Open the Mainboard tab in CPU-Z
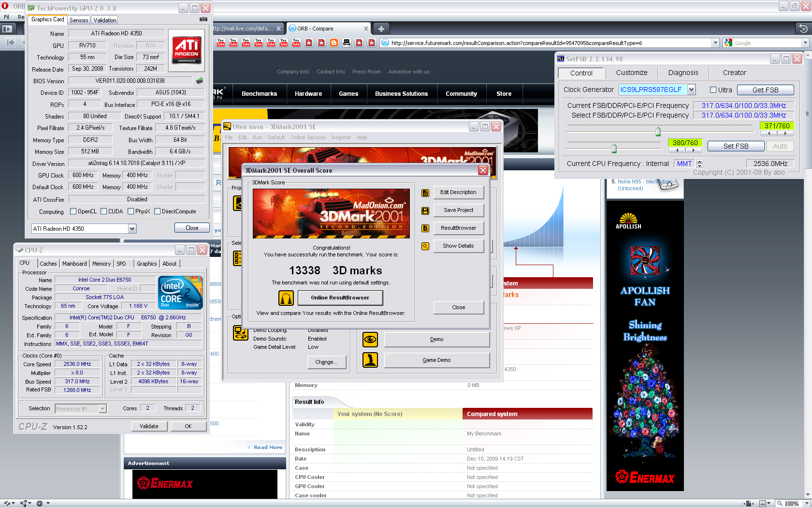The height and width of the screenshot is (508, 812). tap(74, 264)
